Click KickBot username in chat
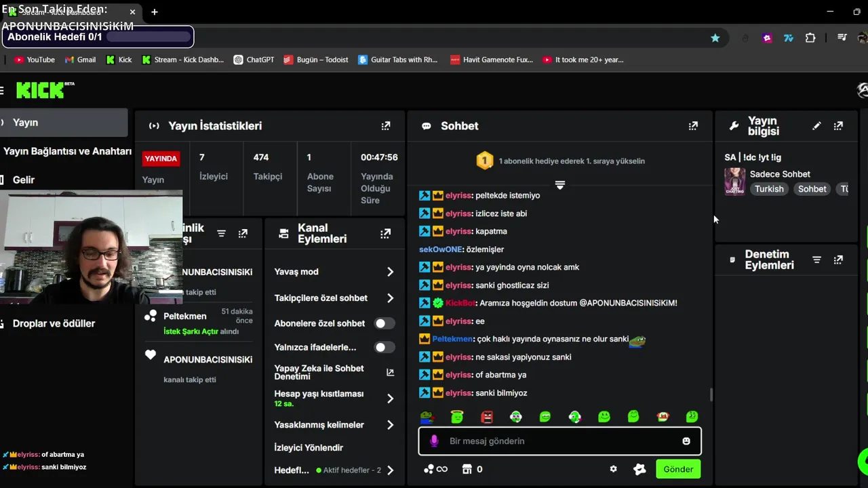Viewport: 868px width, 488px height. click(x=461, y=303)
